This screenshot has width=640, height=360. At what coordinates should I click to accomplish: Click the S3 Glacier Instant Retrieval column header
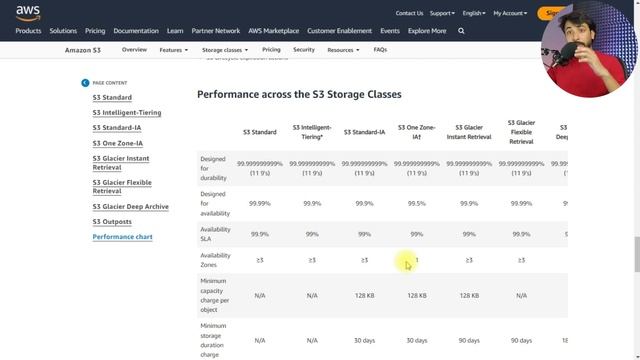[x=469, y=132]
